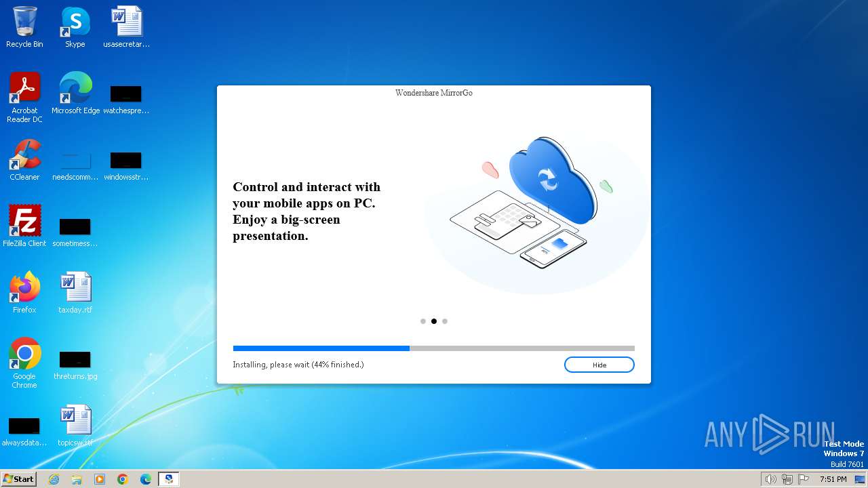This screenshot has width=868, height=488.
Task: Open Windows Explorer folder from taskbar
Action: [77, 479]
